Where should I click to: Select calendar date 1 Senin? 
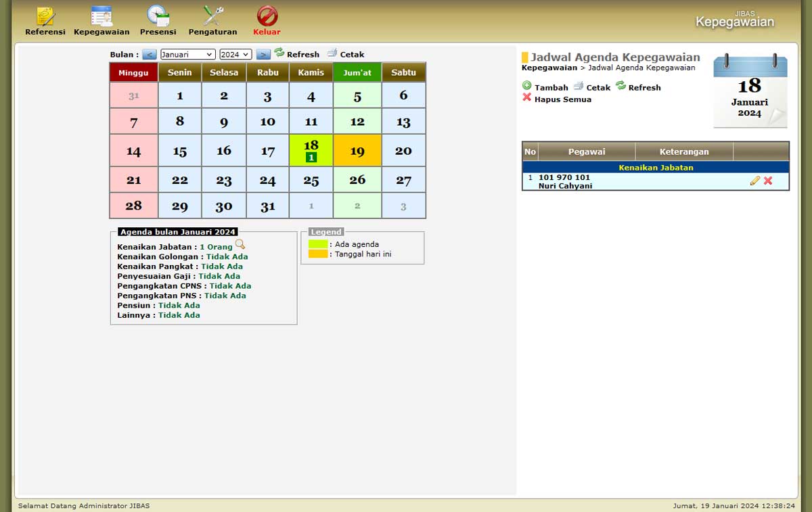pos(180,95)
